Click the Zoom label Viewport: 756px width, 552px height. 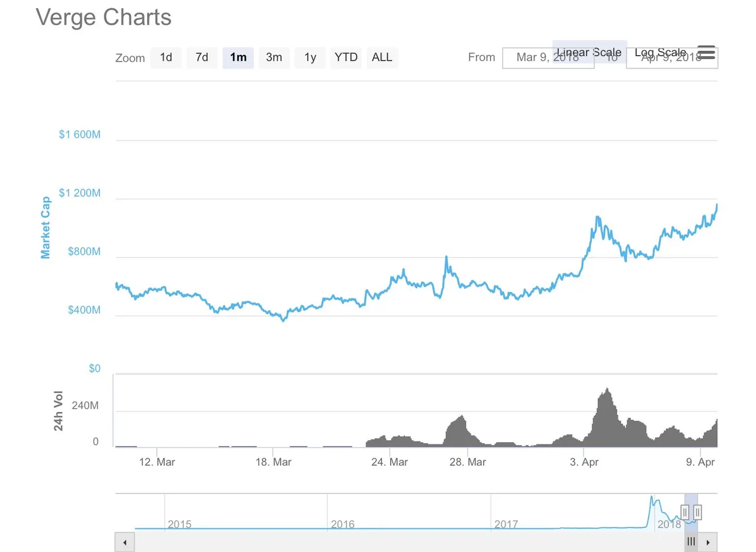pos(130,58)
